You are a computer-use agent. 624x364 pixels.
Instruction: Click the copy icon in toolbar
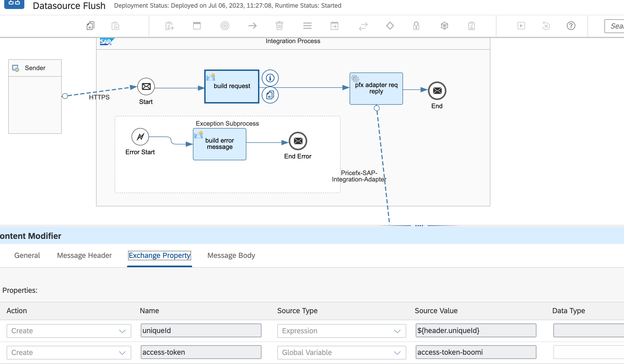coord(90,26)
